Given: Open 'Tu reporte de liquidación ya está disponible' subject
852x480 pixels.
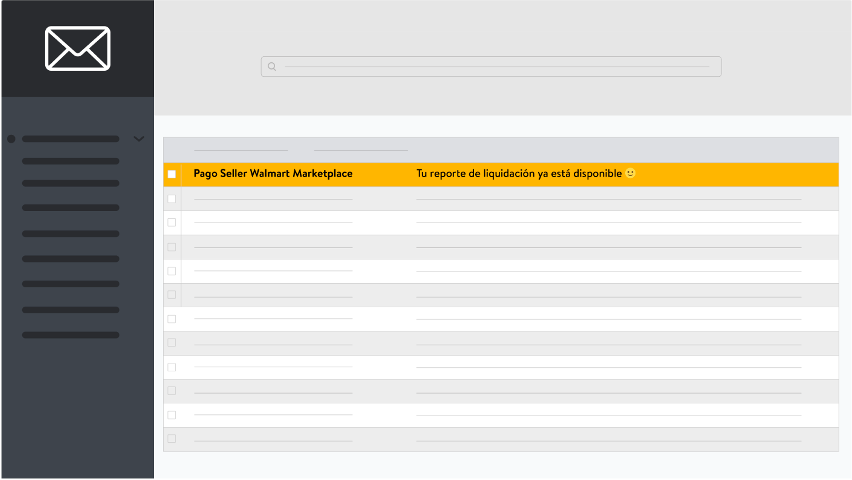Looking at the screenshot, I should point(519,173).
